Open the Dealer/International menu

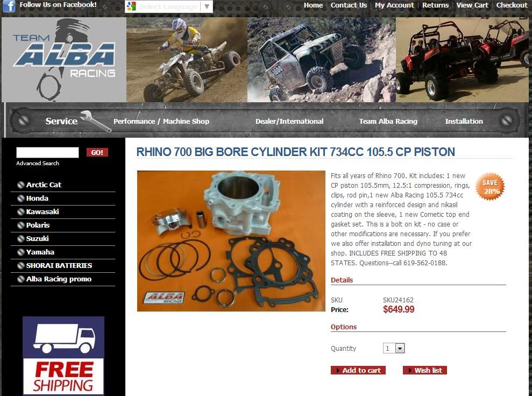pyautogui.click(x=289, y=122)
